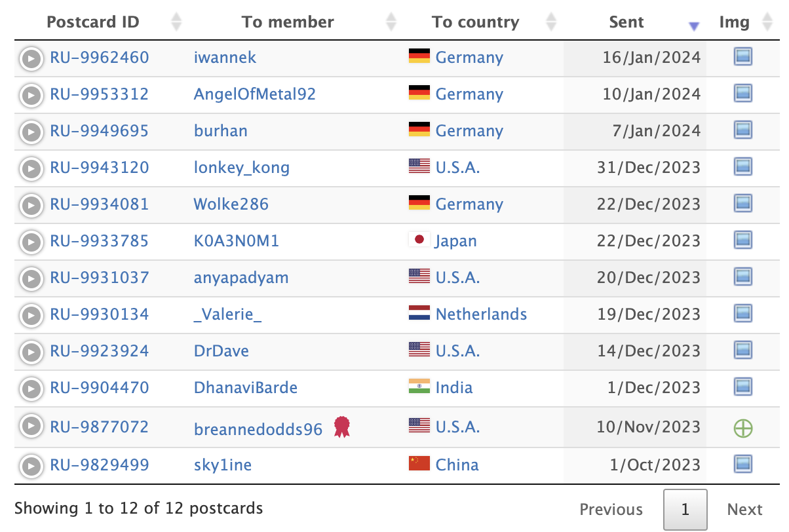789x532 pixels.
Task: Open member profile DhanaviBarde
Action: click(245, 387)
